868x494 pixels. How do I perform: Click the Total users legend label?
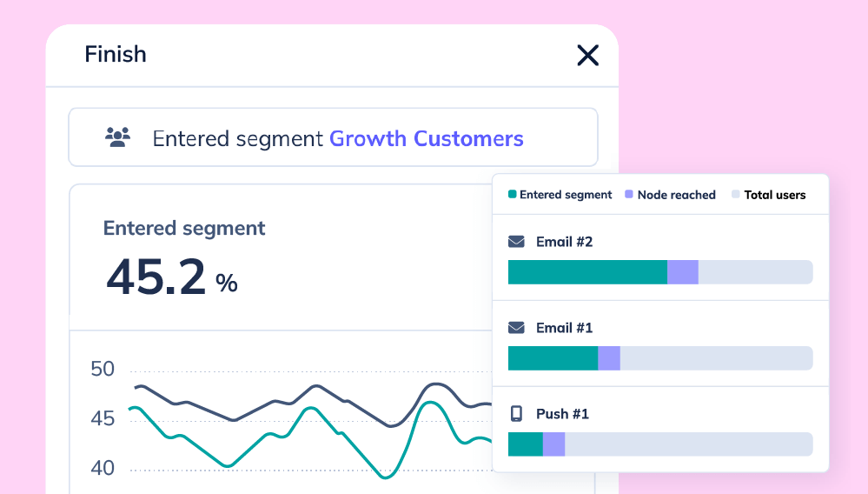[775, 195]
